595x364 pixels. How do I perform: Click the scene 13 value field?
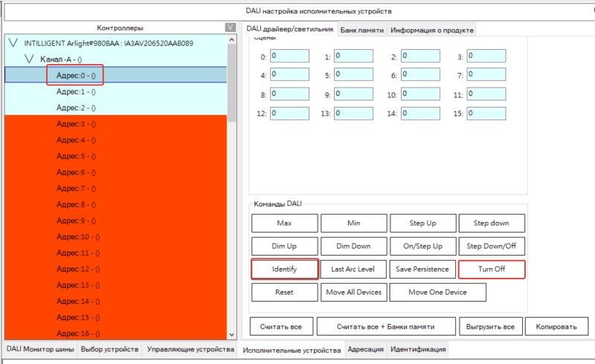(353, 114)
